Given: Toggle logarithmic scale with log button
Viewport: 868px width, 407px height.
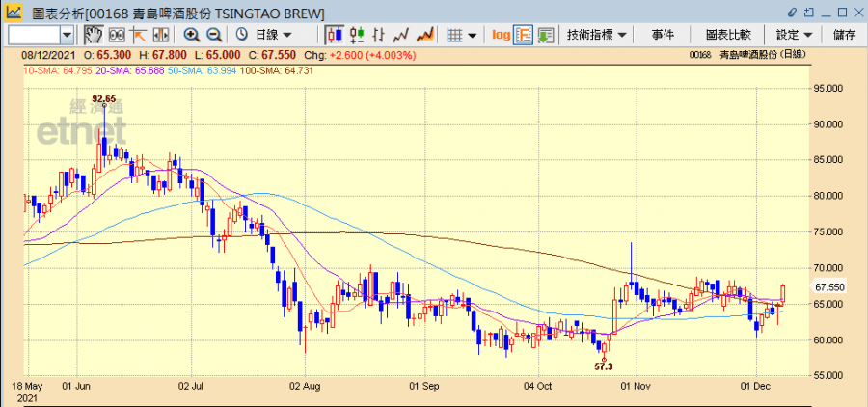Looking at the screenshot, I should (501, 35).
